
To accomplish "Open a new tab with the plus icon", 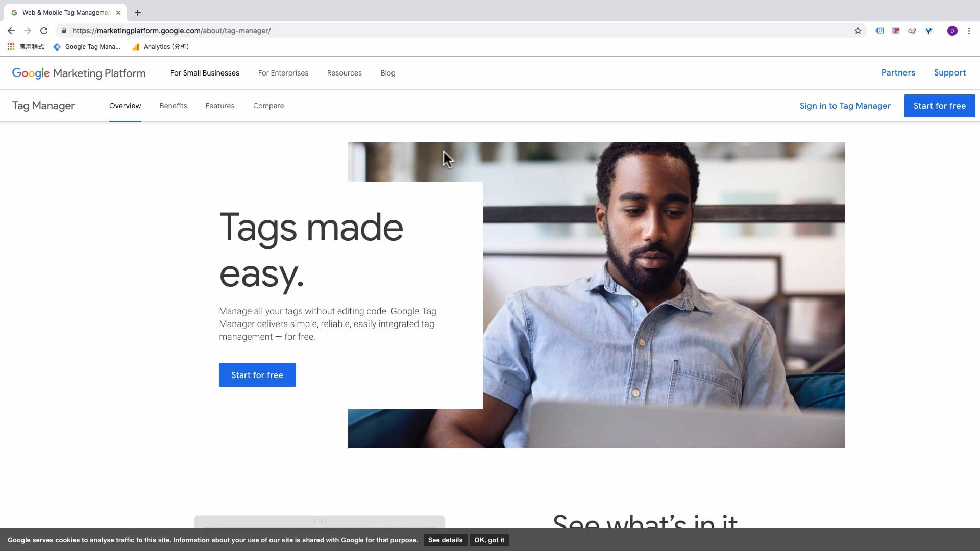I will point(138,13).
